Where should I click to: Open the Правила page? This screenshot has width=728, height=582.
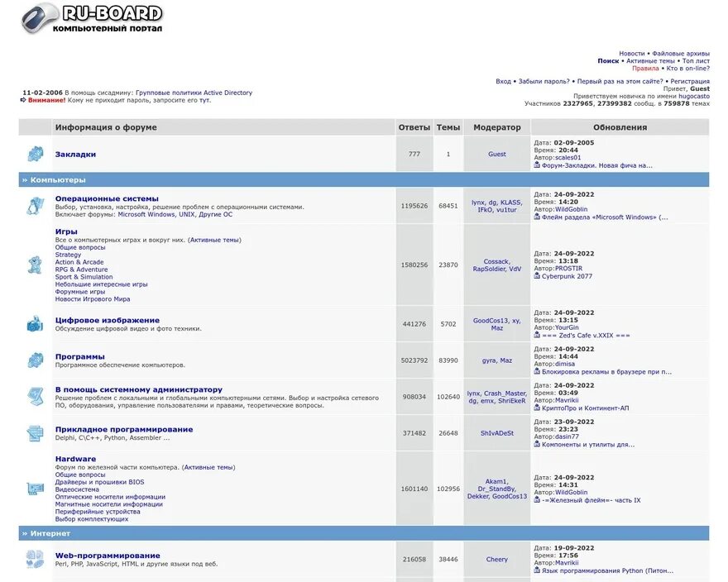click(645, 69)
